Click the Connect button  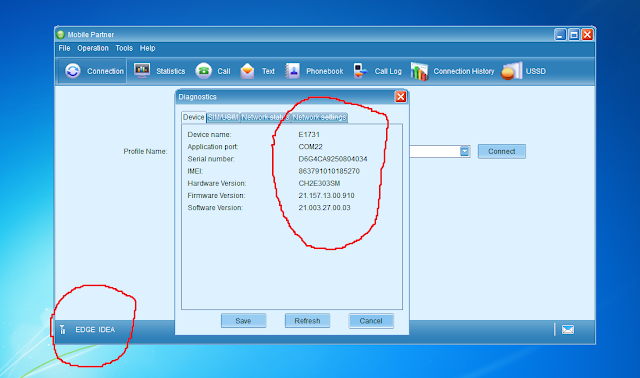(502, 151)
